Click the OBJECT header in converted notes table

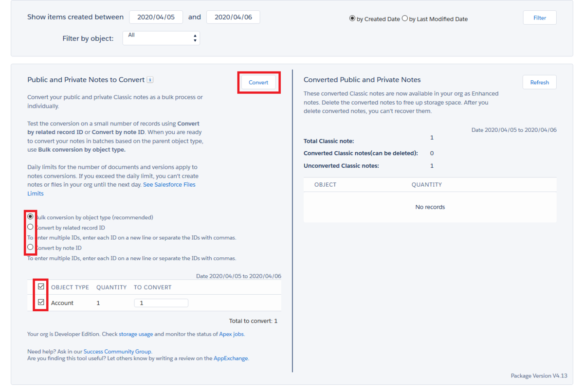coord(325,185)
